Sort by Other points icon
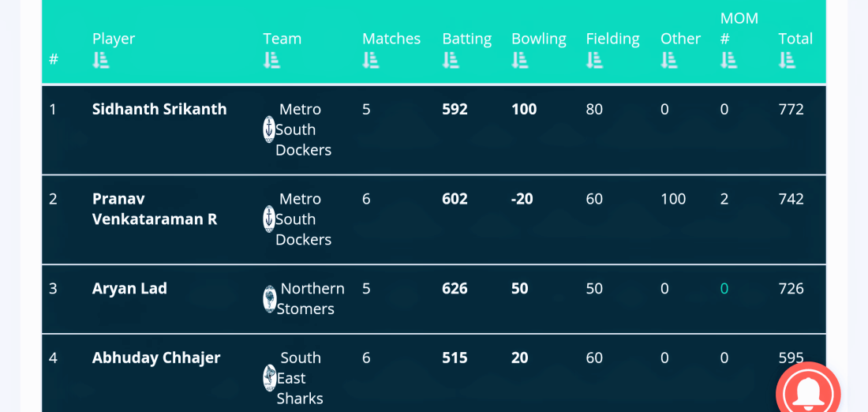 (x=668, y=60)
